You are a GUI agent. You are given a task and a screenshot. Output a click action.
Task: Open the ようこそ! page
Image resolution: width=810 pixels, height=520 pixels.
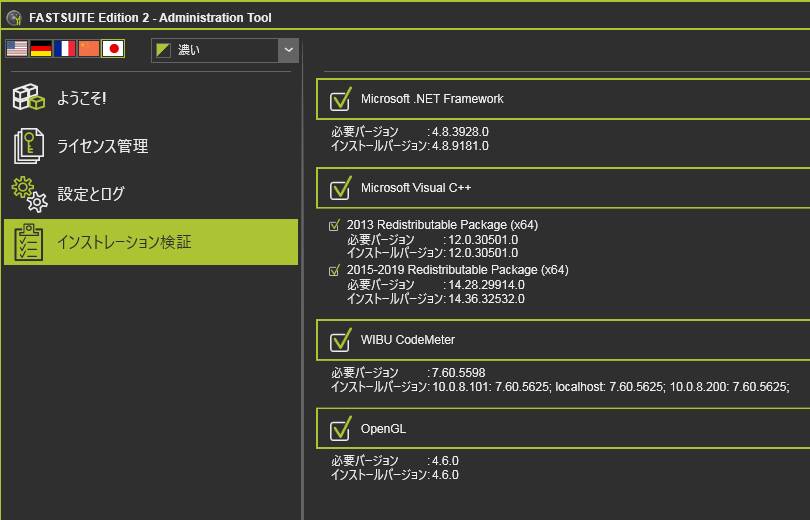pyautogui.click(x=151, y=98)
